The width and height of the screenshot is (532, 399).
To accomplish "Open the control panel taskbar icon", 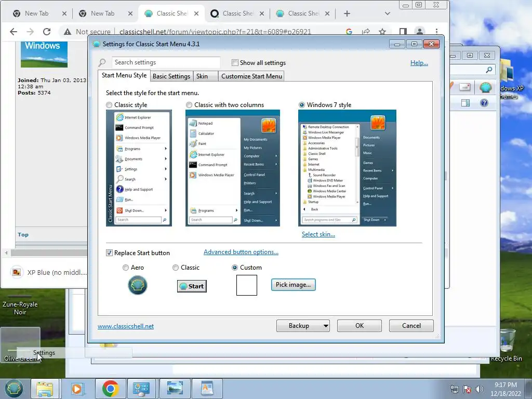I will pos(141,389).
